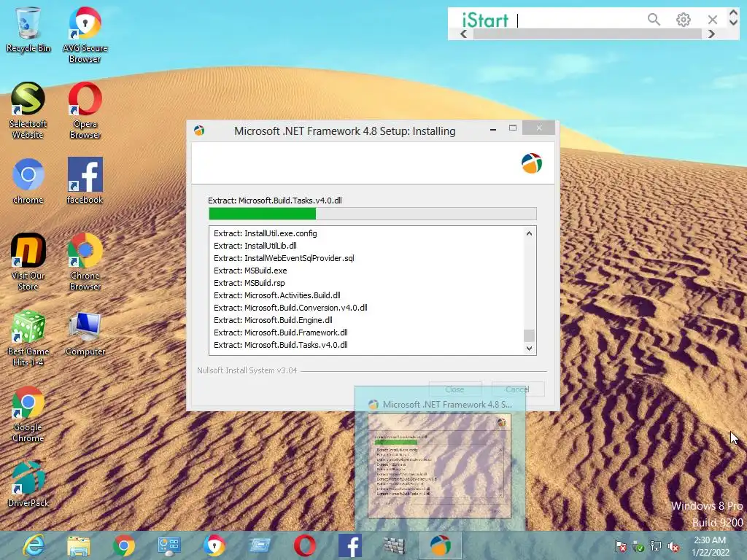Screen dimensions: 747x560
Task: Open the network tray icon
Action: 656,547
